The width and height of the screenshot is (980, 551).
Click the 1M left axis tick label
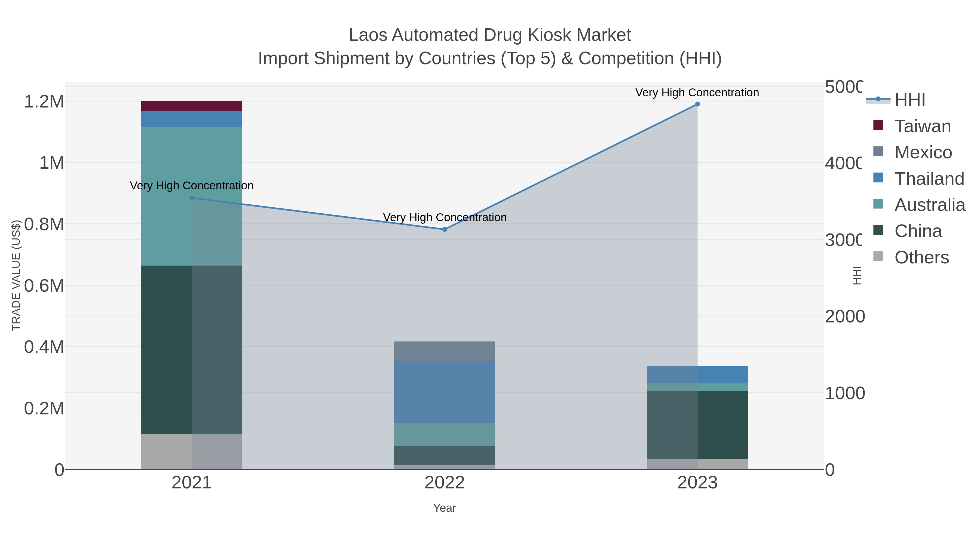coord(52,163)
